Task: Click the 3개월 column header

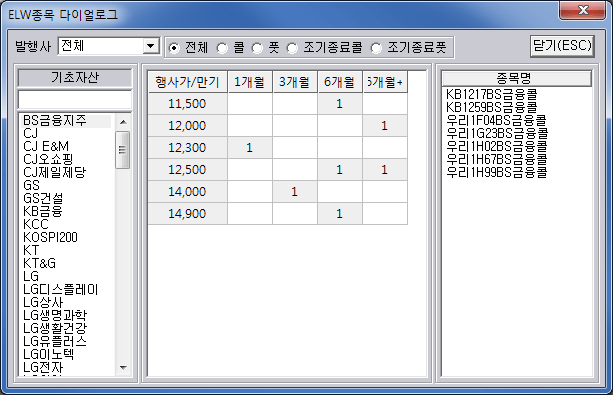Action: [295, 82]
